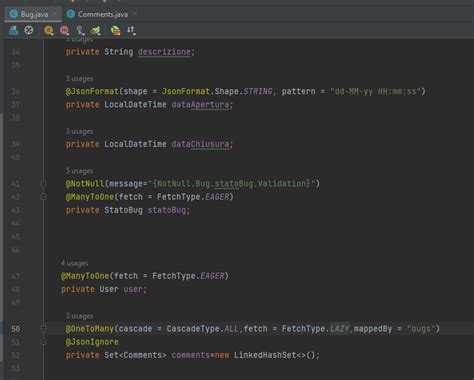Collapse the fold marker at line 51
Image resolution: width=474 pixels, height=380 pixels.
[x=43, y=342]
